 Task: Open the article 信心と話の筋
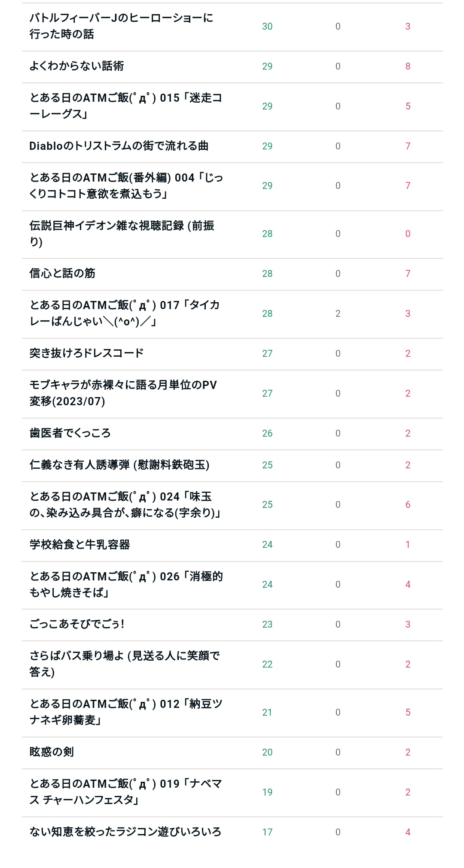click(x=62, y=273)
